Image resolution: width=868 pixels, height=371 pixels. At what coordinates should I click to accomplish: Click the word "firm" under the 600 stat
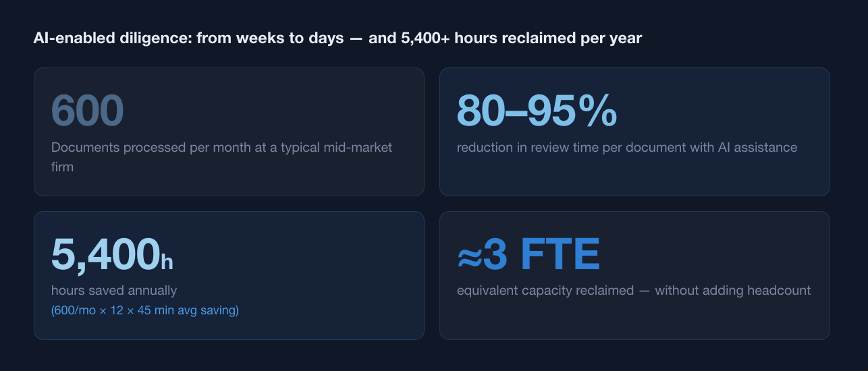pyautogui.click(x=62, y=166)
